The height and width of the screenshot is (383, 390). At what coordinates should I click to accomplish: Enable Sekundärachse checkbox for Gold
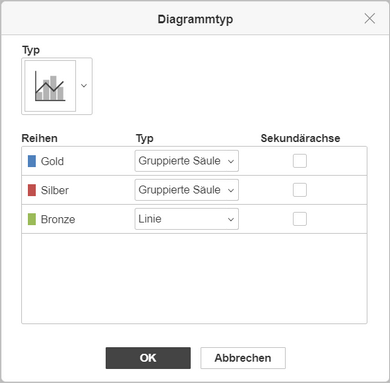click(300, 161)
